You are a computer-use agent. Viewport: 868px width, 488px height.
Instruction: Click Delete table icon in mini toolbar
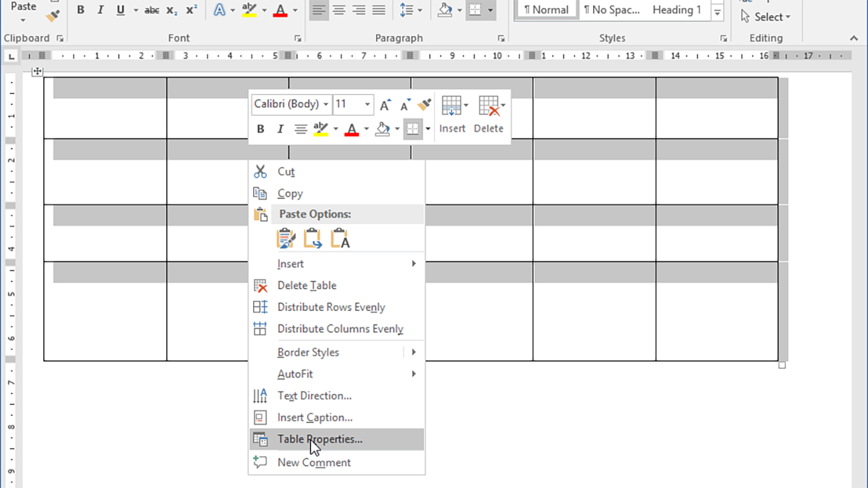point(489,115)
